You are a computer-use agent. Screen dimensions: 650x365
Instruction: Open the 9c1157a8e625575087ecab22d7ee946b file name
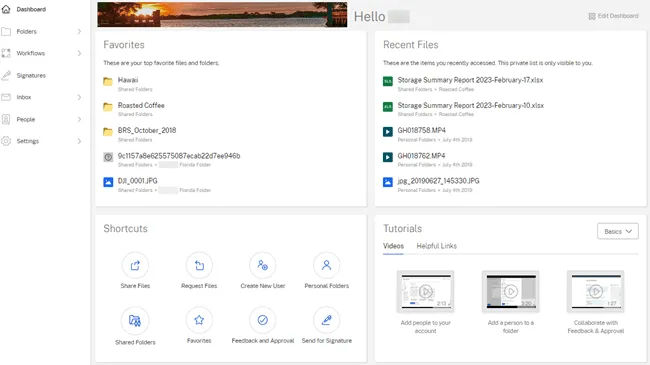tap(179, 156)
